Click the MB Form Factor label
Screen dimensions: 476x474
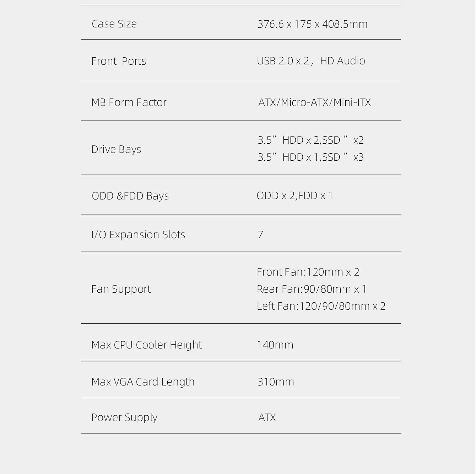[129, 102]
